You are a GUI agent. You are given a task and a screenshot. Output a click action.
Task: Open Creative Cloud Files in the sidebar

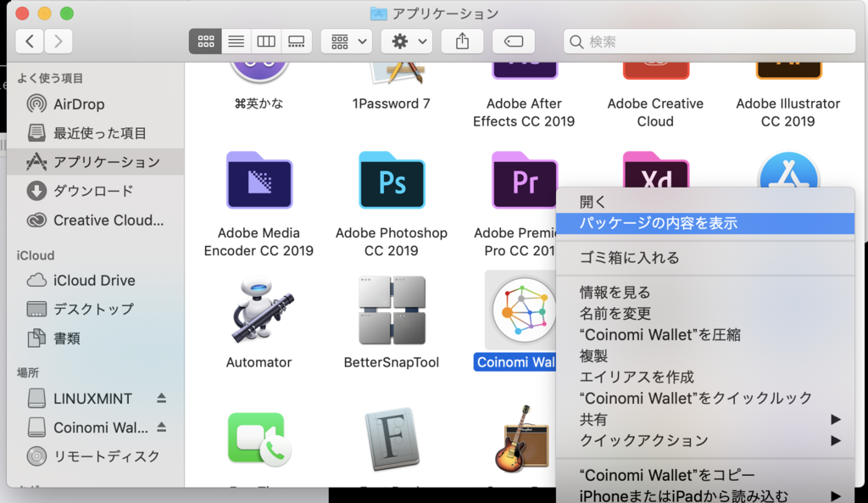click(x=95, y=220)
